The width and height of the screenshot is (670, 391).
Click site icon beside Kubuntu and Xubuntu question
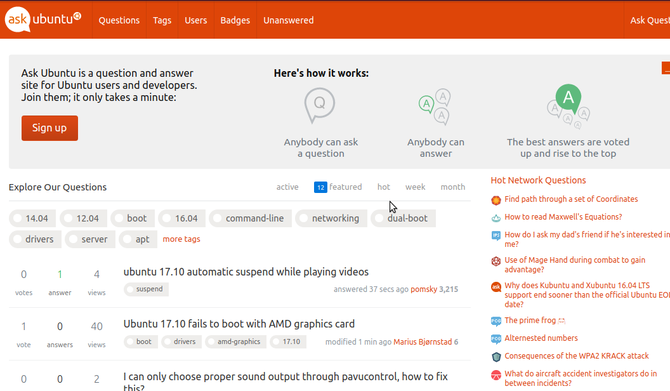[x=496, y=287]
